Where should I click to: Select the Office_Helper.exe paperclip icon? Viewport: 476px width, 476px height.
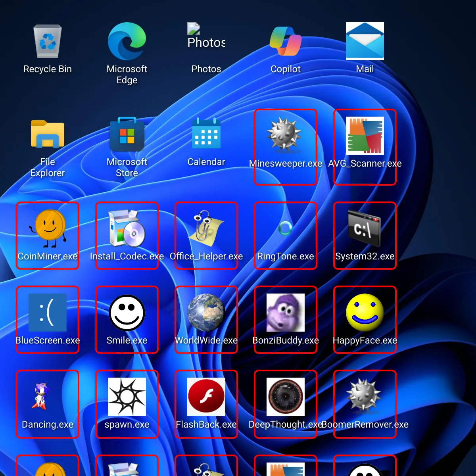click(206, 228)
